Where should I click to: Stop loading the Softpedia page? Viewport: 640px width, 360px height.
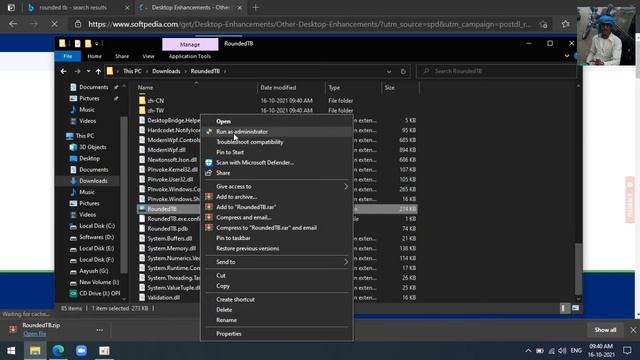54,24
